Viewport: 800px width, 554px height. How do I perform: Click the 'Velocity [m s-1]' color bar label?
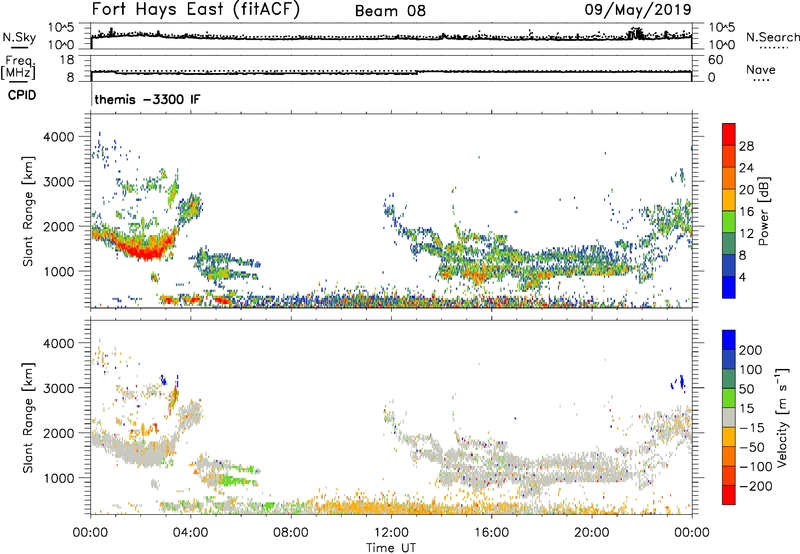click(x=781, y=417)
